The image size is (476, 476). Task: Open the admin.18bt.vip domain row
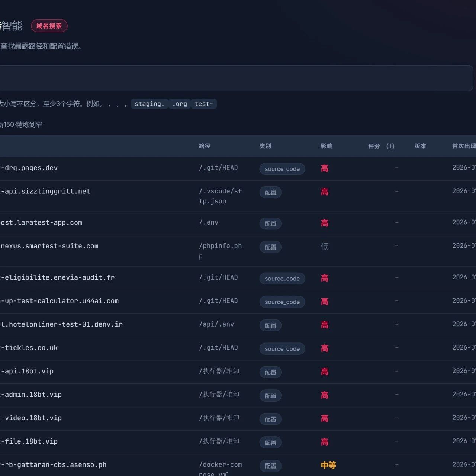point(238,396)
